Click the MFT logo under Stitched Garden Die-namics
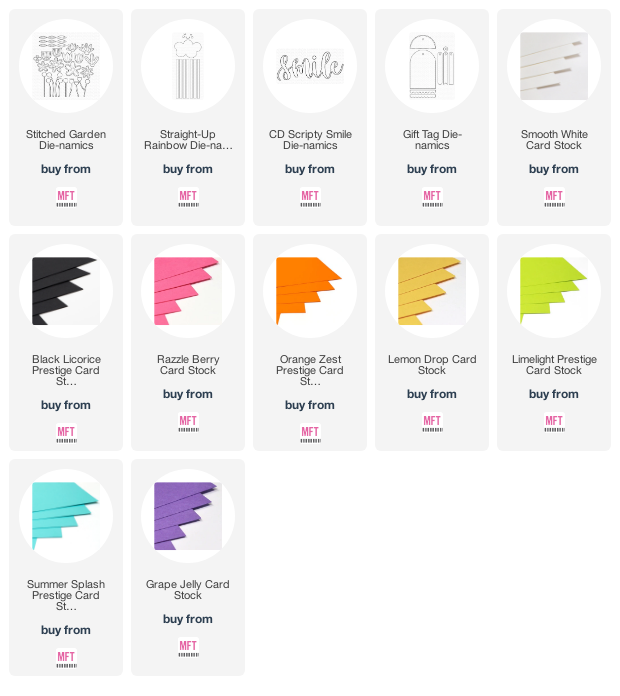This screenshot has height=696, width=620. (66, 198)
